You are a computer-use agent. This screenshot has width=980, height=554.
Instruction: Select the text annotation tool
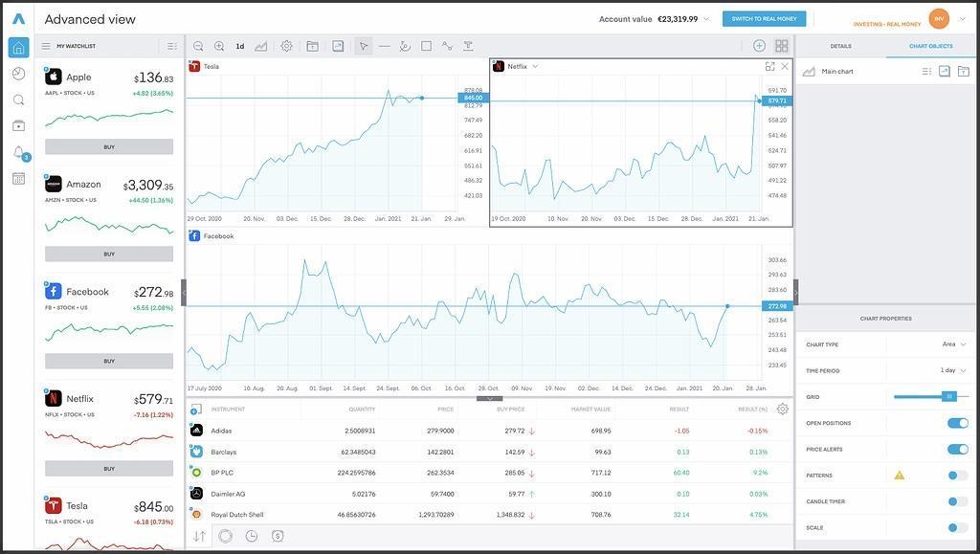tap(468, 46)
